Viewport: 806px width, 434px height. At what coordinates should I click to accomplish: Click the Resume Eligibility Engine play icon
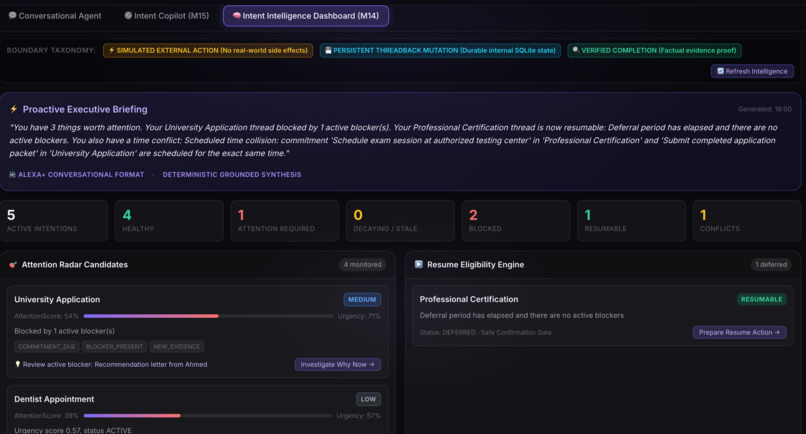pos(418,264)
